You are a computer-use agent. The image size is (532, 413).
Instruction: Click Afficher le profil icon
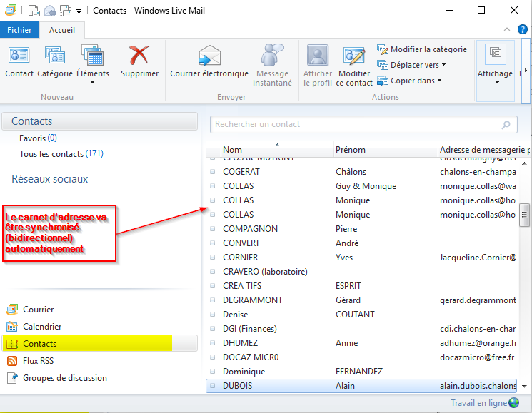pos(318,55)
